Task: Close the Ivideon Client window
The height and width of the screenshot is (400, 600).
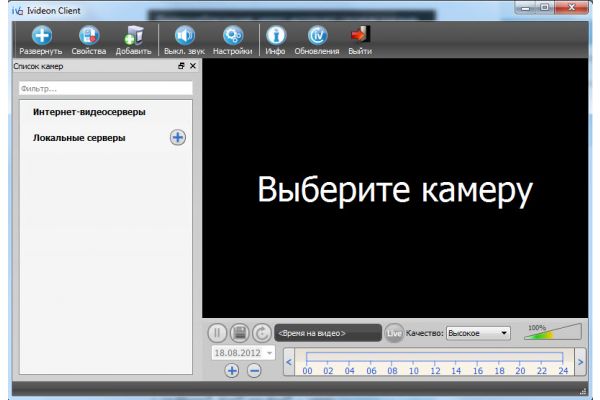Action: pos(572,7)
